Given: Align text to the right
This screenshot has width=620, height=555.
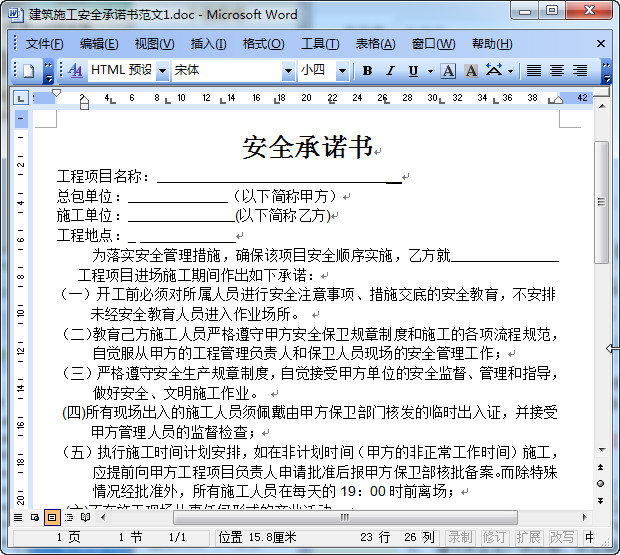Looking at the screenshot, I should 580,71.
